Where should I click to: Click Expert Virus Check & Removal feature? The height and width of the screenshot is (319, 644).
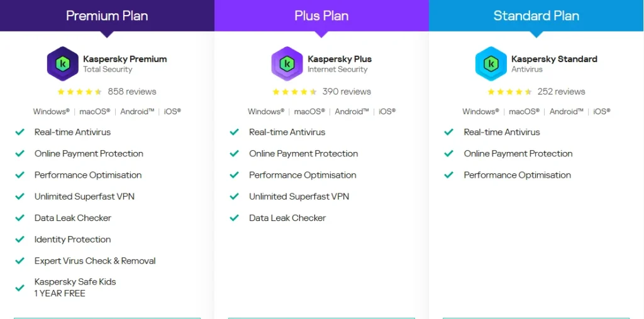[x=95, y=261]
